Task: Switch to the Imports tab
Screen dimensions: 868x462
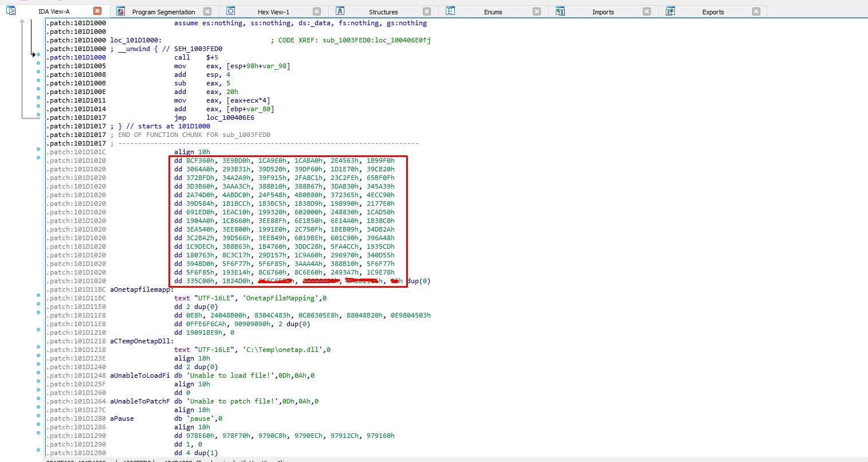Action: point(603,12)
